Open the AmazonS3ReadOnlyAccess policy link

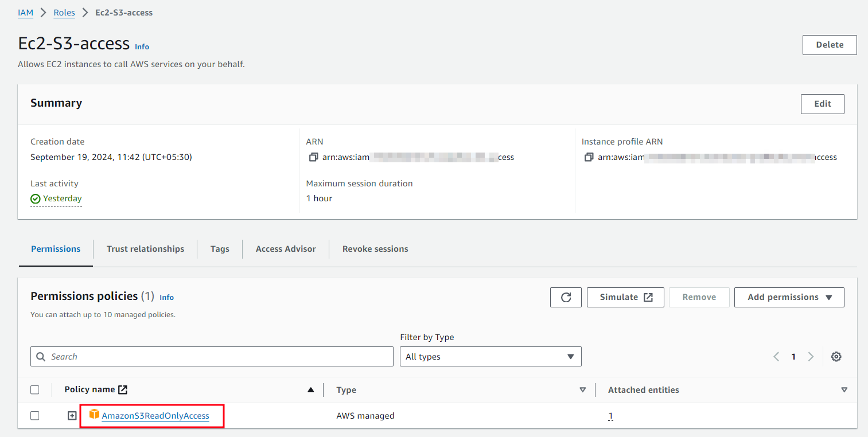point(155,416)
